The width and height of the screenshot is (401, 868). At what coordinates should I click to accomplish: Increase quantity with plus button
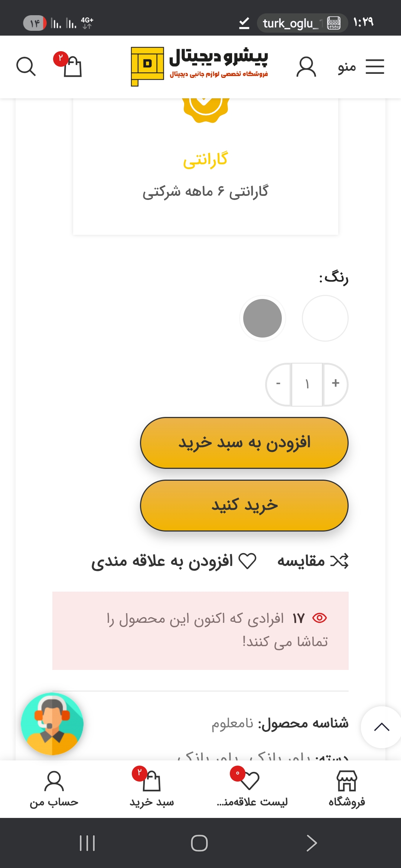point(336,384)
